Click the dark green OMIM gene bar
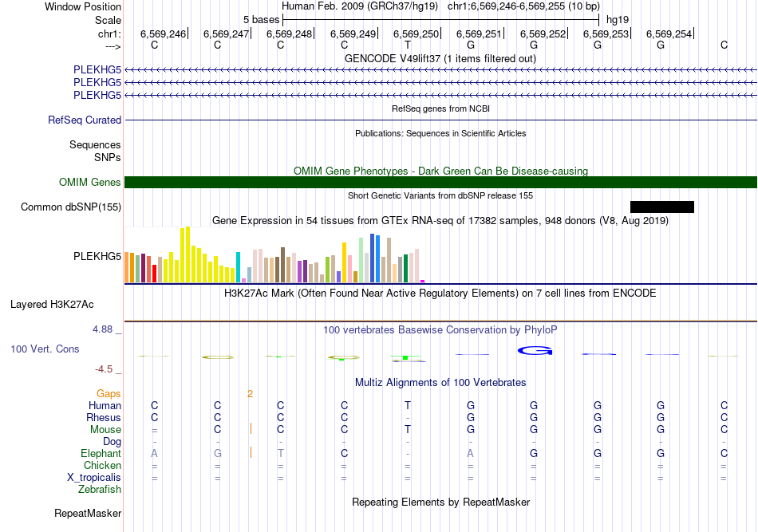Screen dimensions: 758x532 tap(441, 182)
